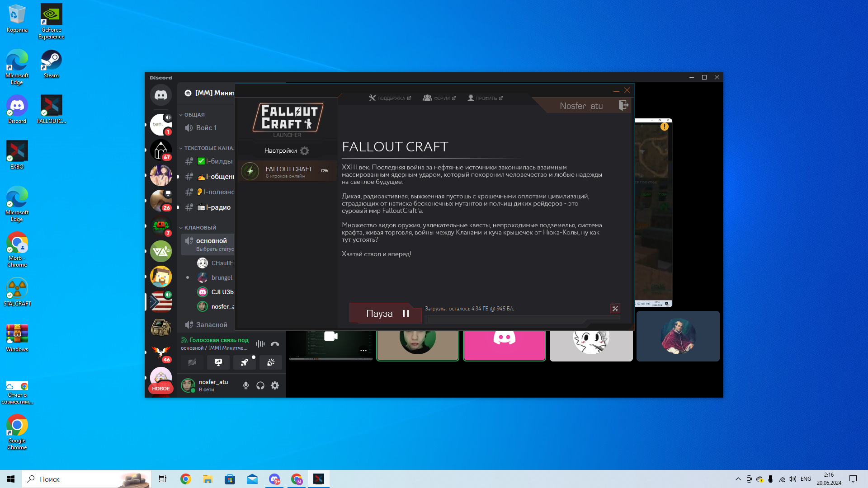
Task: Cancel the download with X icon
Action: click(x=615, y=309)
